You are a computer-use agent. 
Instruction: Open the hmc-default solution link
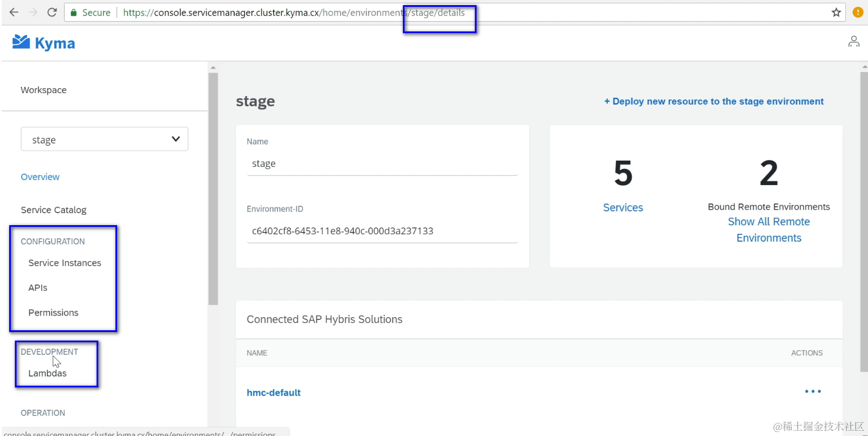point(274,393)
